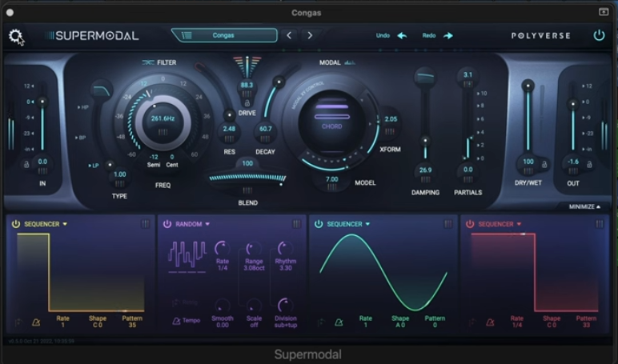
Task: Click the Semi value -12
Action: [x=154, y=157]
